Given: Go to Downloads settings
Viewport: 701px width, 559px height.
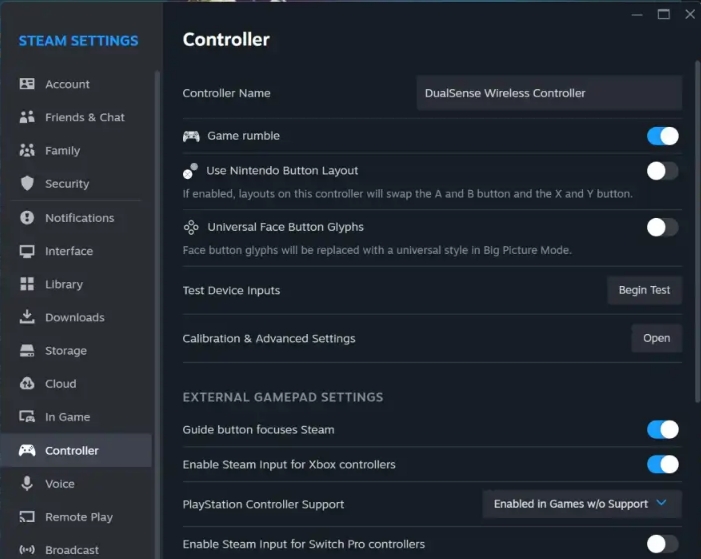Looking at the screenshot, I should click(76, 317).
